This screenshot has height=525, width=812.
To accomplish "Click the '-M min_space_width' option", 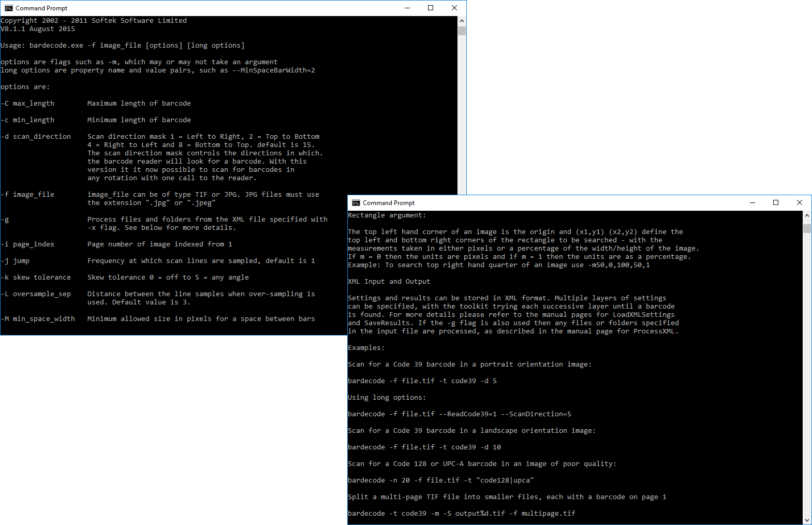I will tap(38, 319).
